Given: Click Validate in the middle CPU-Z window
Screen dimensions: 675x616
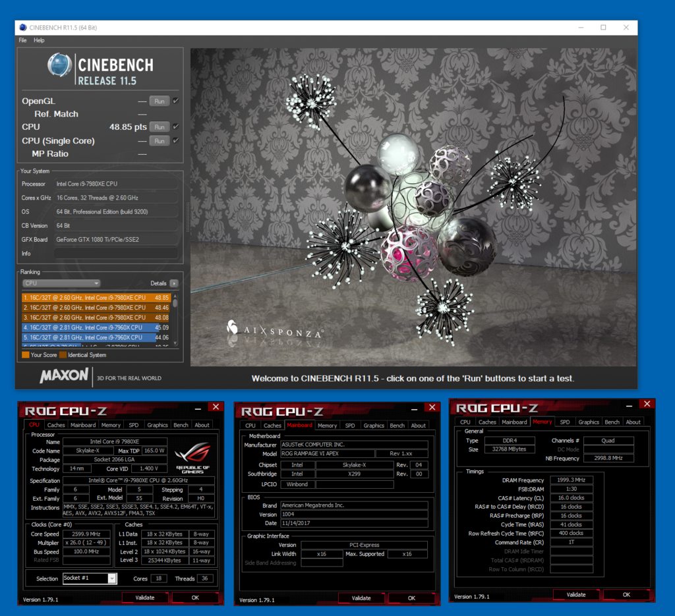Looking at the screenshot, I should coord(361,598).
